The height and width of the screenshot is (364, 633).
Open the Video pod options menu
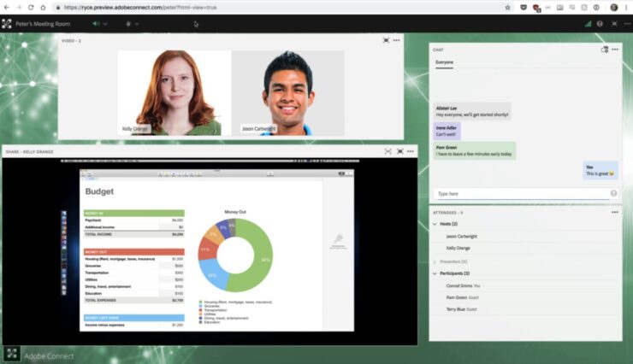click(x=397, y=40)
